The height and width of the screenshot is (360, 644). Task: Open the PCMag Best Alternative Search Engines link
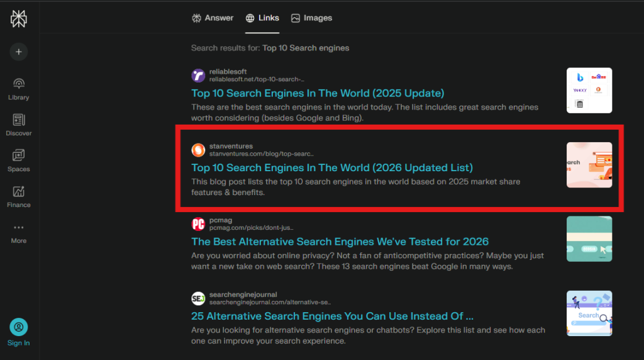click(340, 242)
